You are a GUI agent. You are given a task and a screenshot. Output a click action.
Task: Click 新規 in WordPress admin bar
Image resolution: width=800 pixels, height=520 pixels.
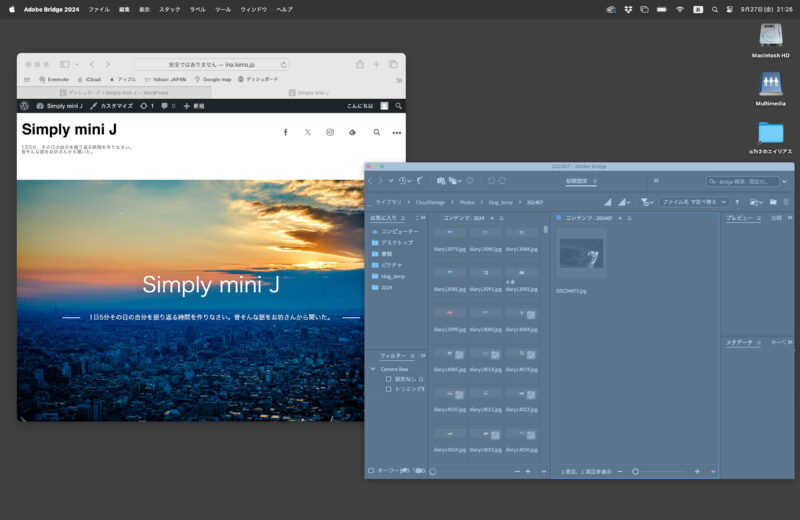(x=194, y=106)
